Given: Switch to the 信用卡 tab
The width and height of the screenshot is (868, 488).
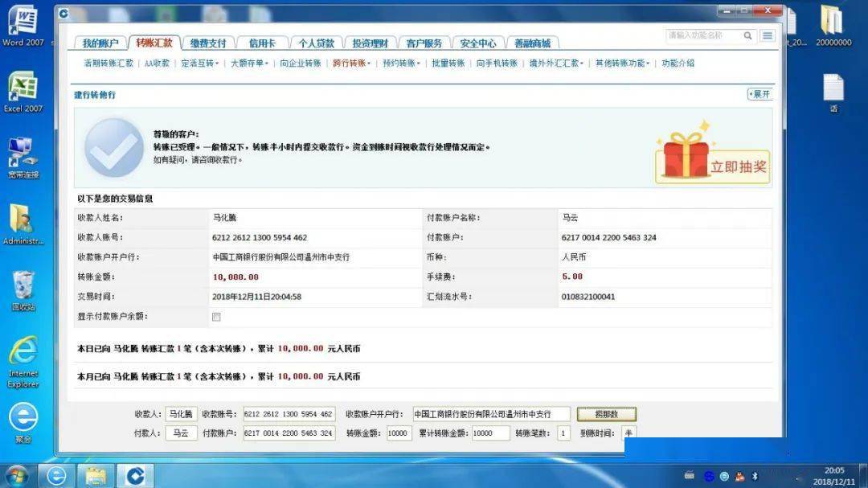Looking at the screenshot, I should point(263,43).
